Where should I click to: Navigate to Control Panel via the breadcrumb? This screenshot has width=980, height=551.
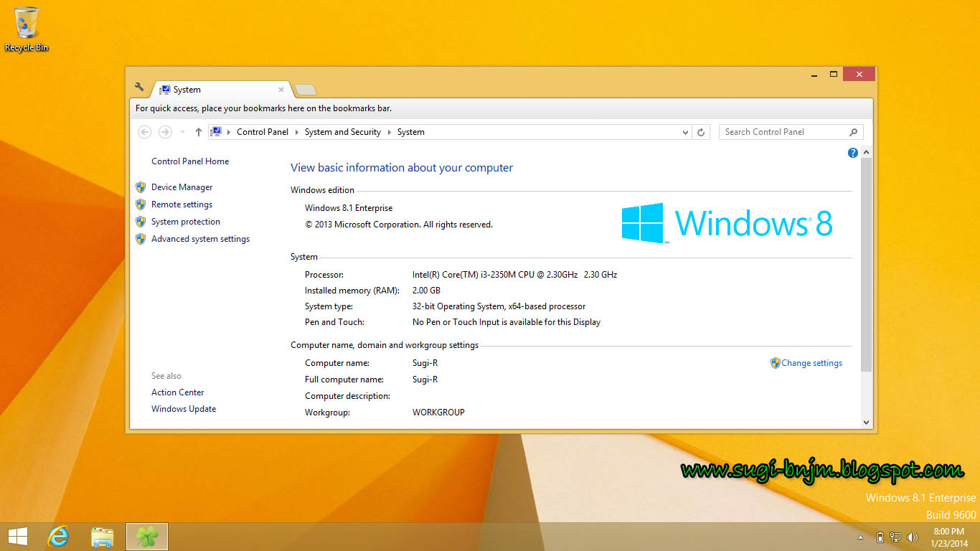point(263,131)
